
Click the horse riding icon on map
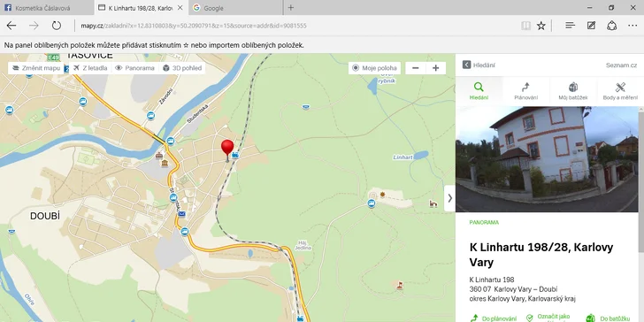[x=433, y=203]
